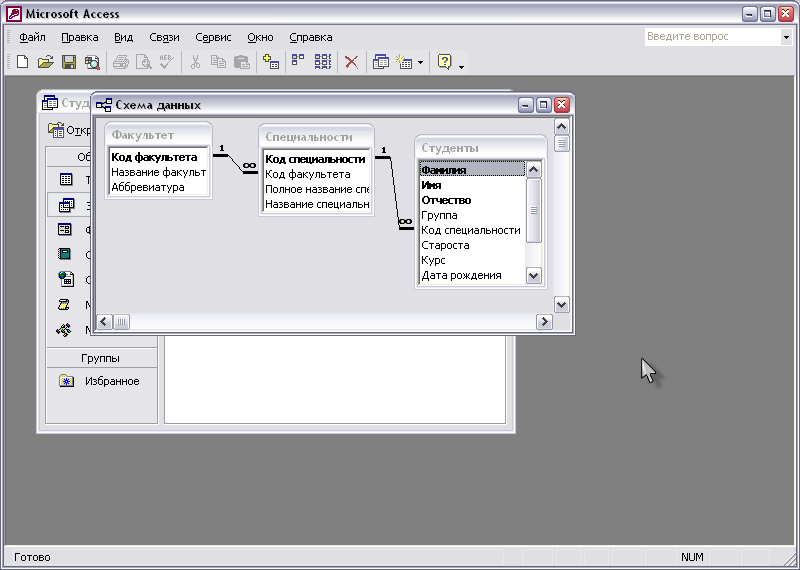The image size is (800, 570).
Task: Select the Фамилия field in Студенты
Action: tap(472, 170)
